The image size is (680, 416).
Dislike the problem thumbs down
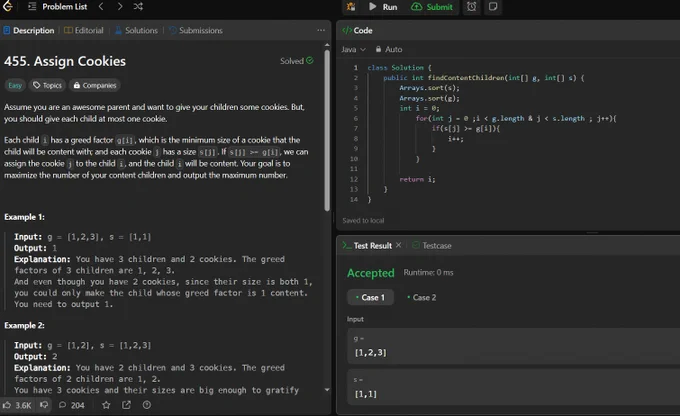click(x=44, y=405)
